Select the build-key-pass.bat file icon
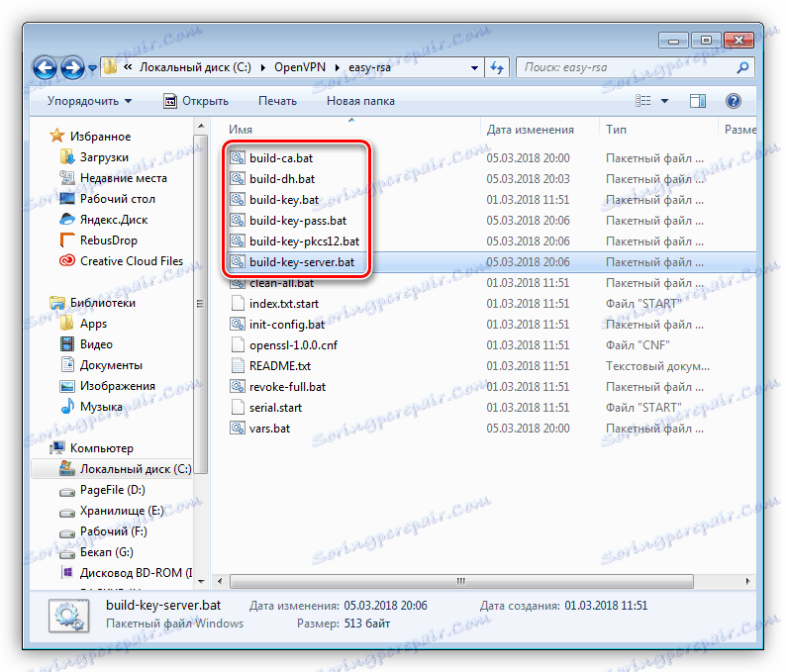Viewport: 786px width, 672px height. click(238, 220)
